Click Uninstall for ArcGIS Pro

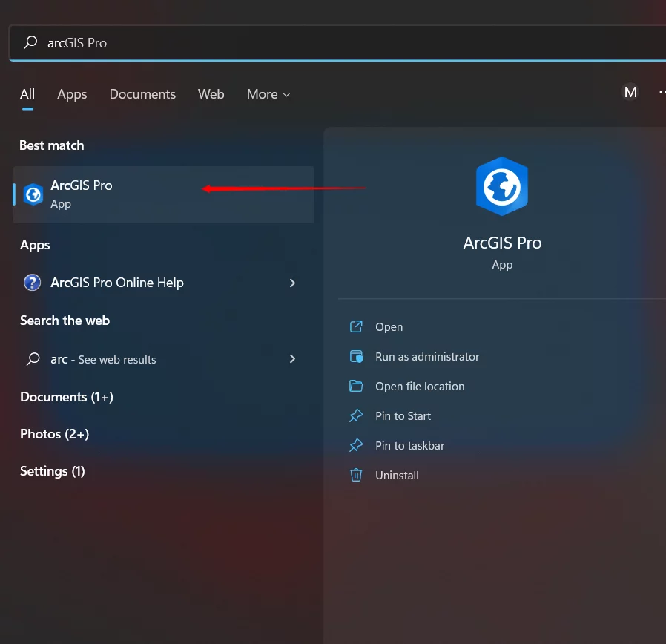tap(397, 476)
